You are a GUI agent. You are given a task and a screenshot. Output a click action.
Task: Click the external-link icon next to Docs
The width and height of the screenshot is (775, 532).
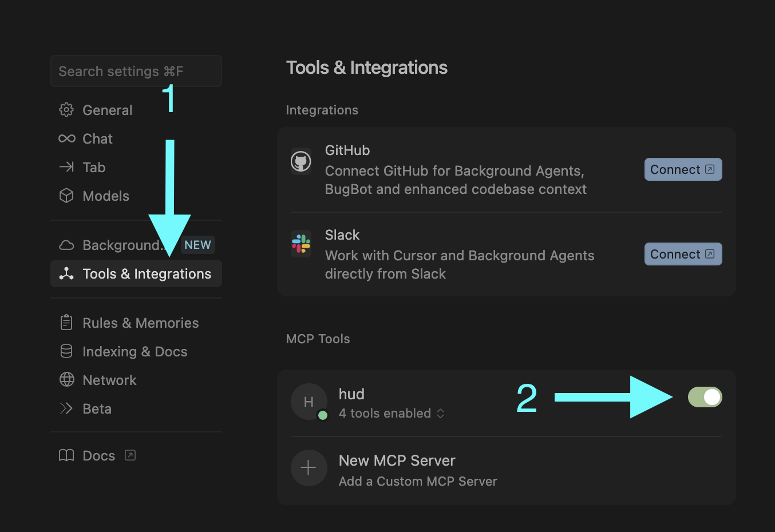(x=131, y=455)
